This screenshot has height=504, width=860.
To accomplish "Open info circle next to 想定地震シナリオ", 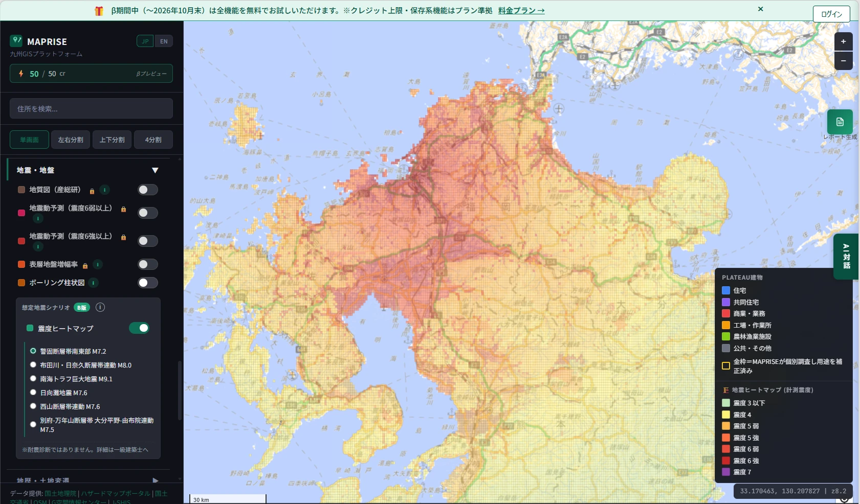I will tap(100, 307).
